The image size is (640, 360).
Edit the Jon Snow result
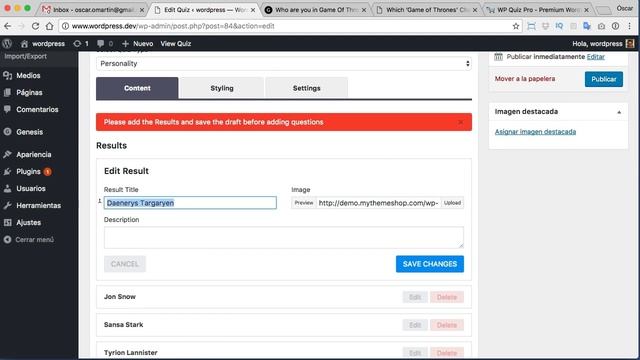[415, 297]
